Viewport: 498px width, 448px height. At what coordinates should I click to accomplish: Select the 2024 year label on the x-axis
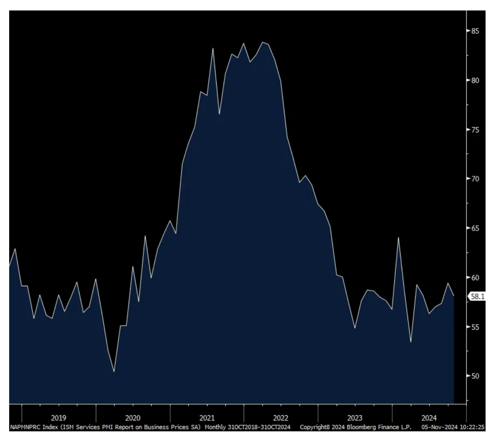click(429, 418)
